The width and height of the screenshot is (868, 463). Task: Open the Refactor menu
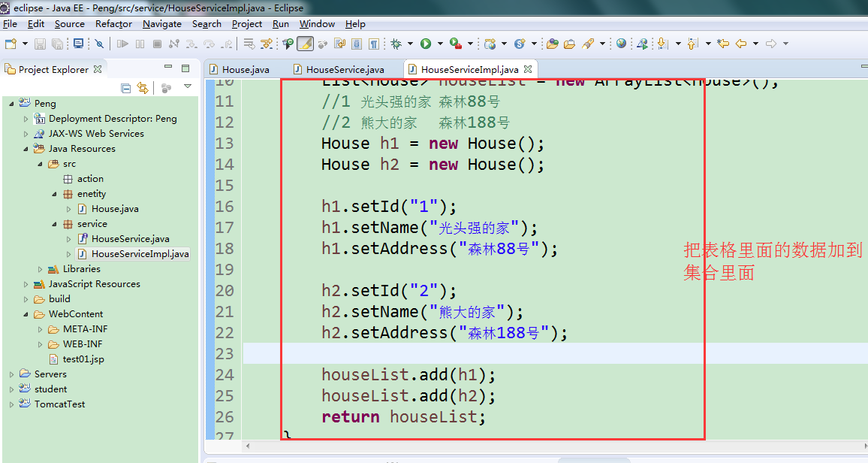click(x=113, y=24)
